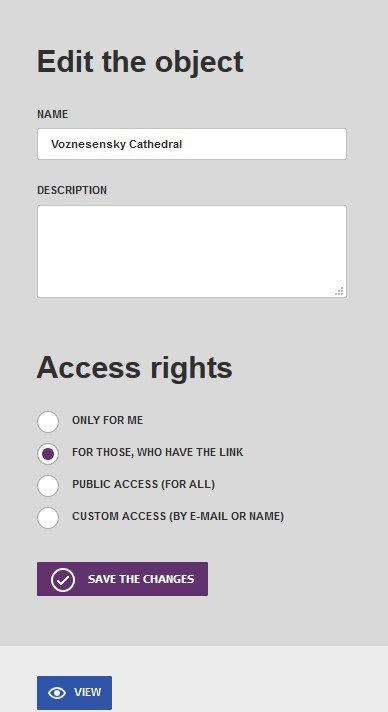The image size is (388, 712).
Task: Click the eye icon on View button
Action: click(x=57, y=692)
